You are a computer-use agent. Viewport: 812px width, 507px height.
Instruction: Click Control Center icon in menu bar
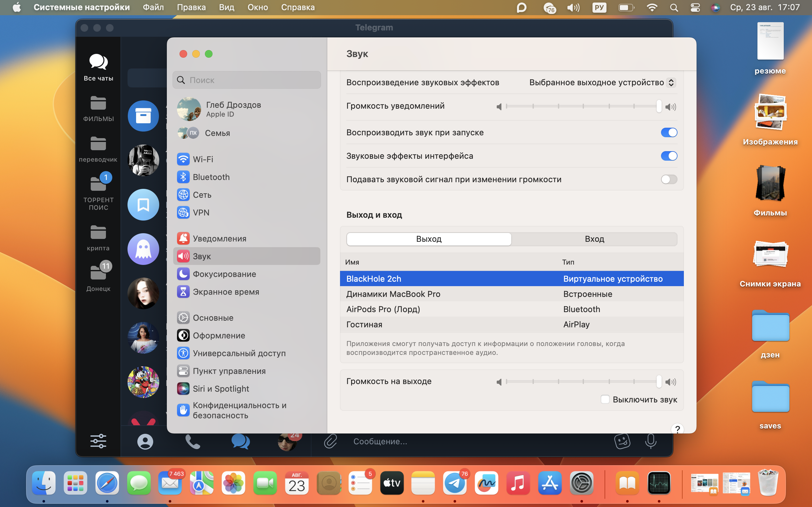(x=695, y=7)
